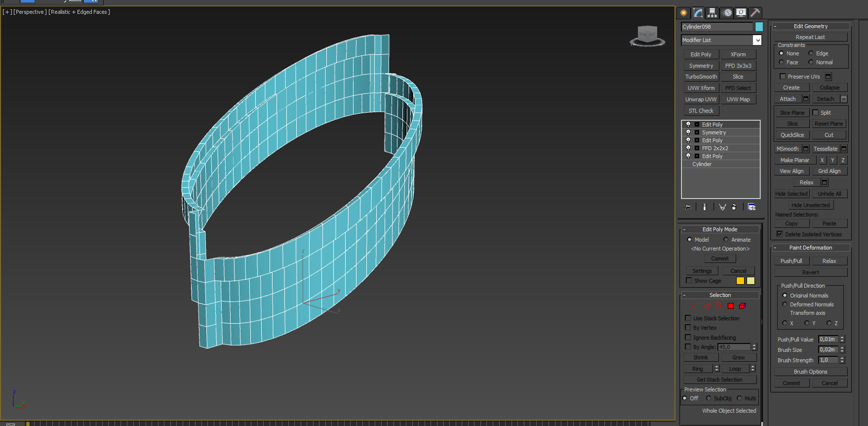The image size is (868, 426).
Task: Collapse the Edit Geometry rollout
Action: 811,26
